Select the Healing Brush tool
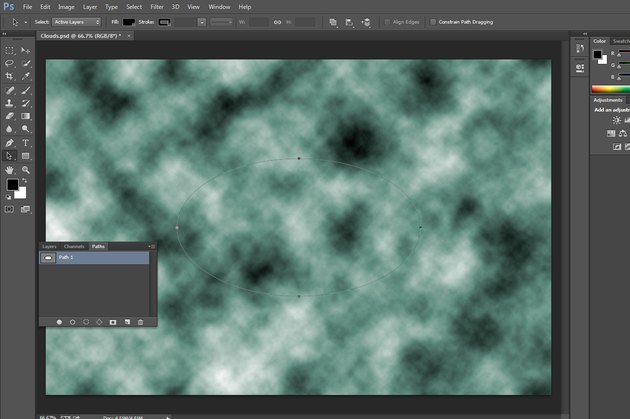 9,90
